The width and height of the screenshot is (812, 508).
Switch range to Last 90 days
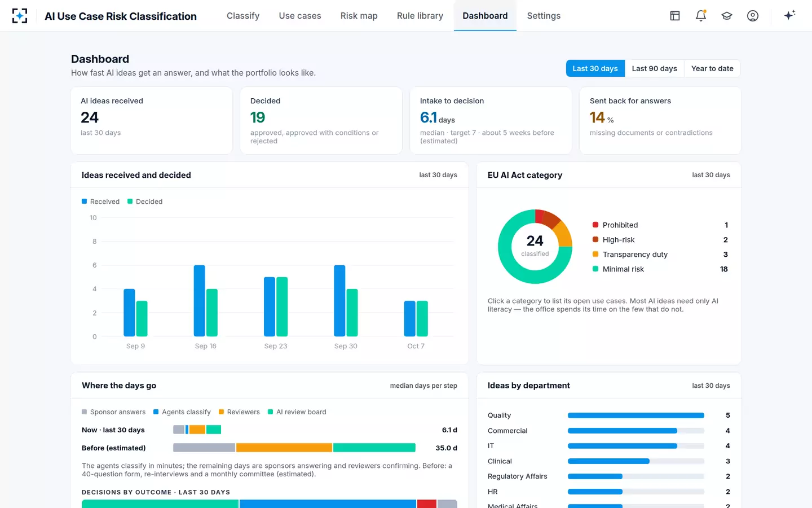tap(655, 68)
